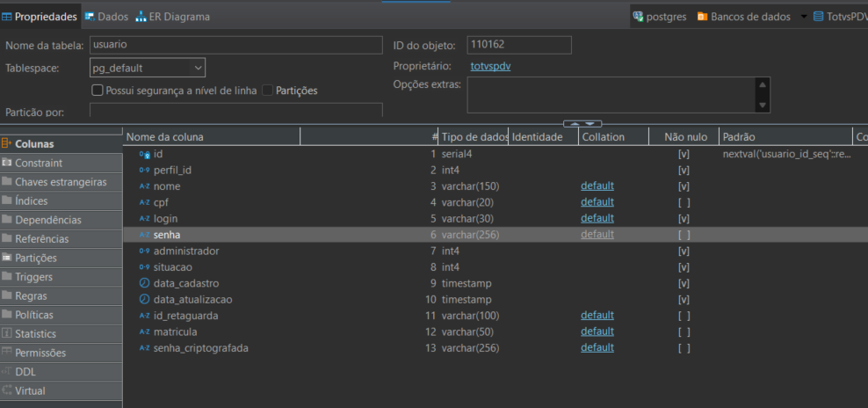This screenshot has width=868, height=408.
Task: Open the Tablespace pg_default dropdown
Action: pyautogui.click(x=198, y=68)
